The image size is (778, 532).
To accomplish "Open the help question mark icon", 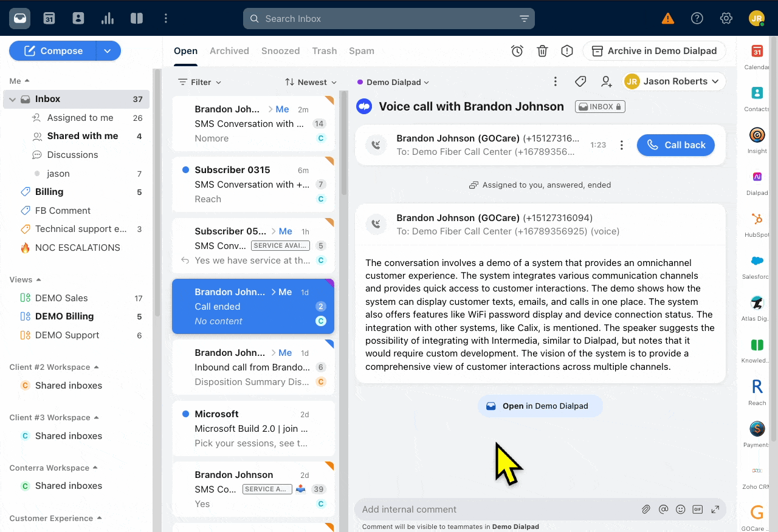I will point(697,18).
